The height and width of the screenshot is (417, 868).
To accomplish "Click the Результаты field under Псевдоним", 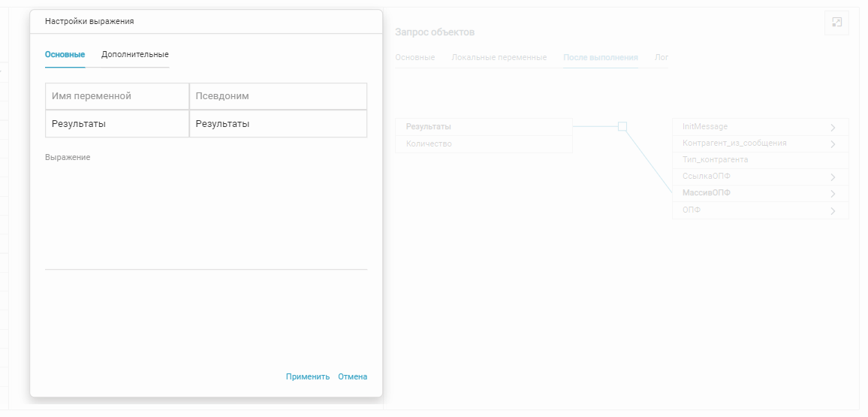I will coord(278,124).
